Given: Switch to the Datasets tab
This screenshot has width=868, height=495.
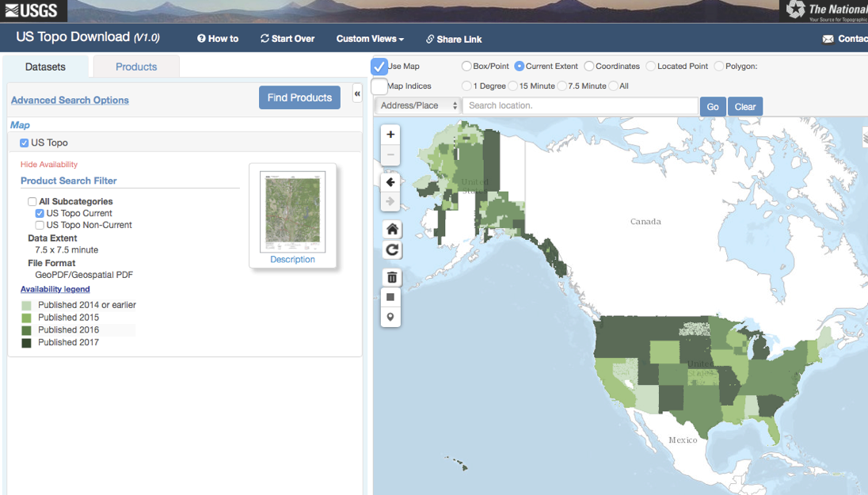Looking at the screenshot, I should tap(45, 67).
